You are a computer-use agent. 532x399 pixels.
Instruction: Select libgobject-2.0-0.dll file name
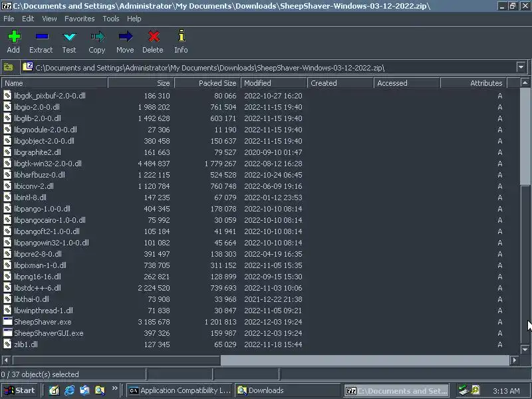44,140
